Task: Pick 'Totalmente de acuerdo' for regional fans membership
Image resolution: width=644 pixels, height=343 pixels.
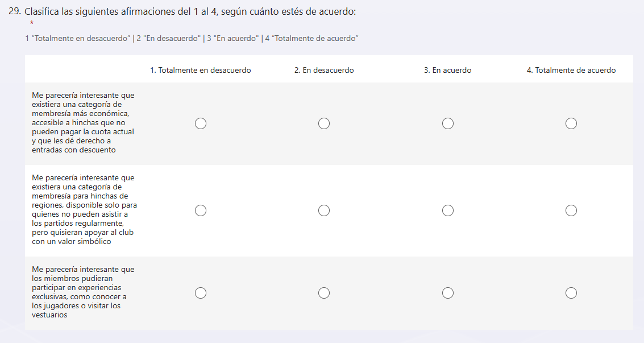Action: pos(571,210)
